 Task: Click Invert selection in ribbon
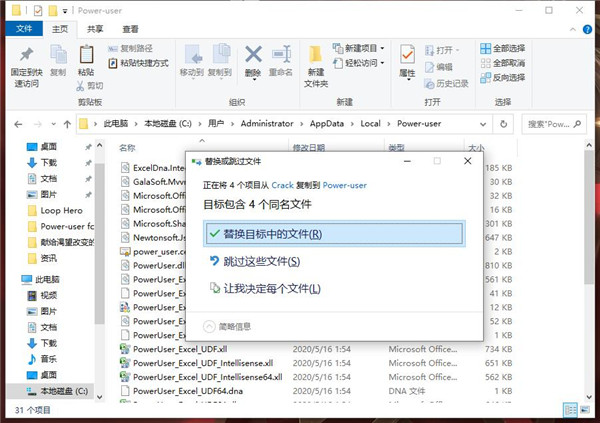tap(503, 77)
